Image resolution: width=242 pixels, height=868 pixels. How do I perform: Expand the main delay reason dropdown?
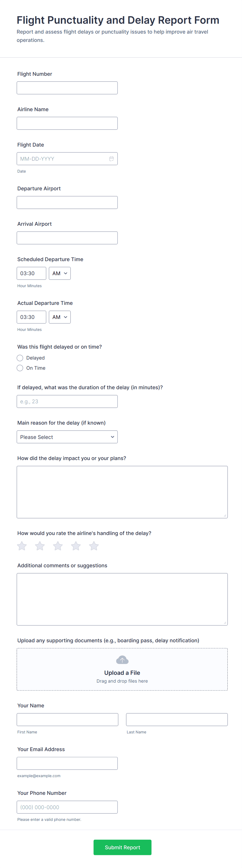tap(67, 437)
